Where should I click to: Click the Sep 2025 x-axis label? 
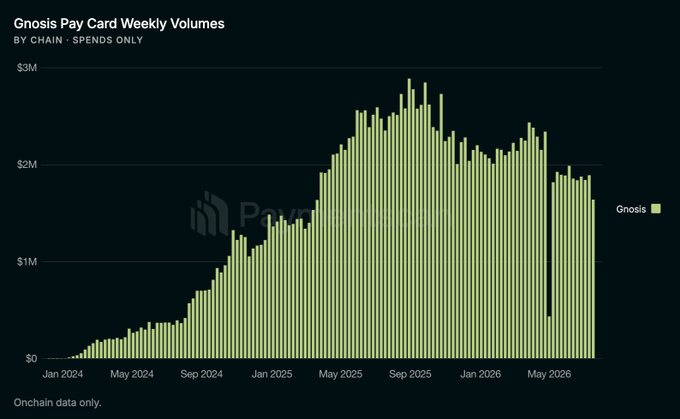tap(410, 374)
